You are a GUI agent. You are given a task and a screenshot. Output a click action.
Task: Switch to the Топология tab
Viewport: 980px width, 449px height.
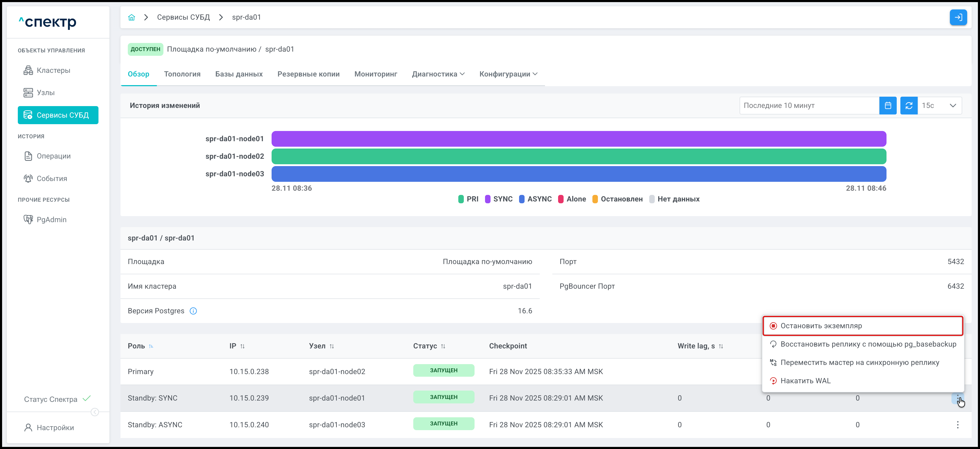[182, 74]
